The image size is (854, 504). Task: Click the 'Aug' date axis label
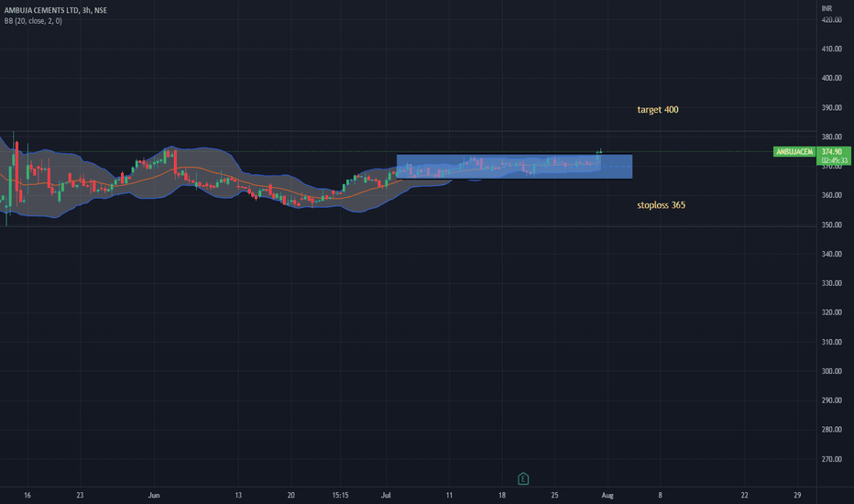point(608,495)
